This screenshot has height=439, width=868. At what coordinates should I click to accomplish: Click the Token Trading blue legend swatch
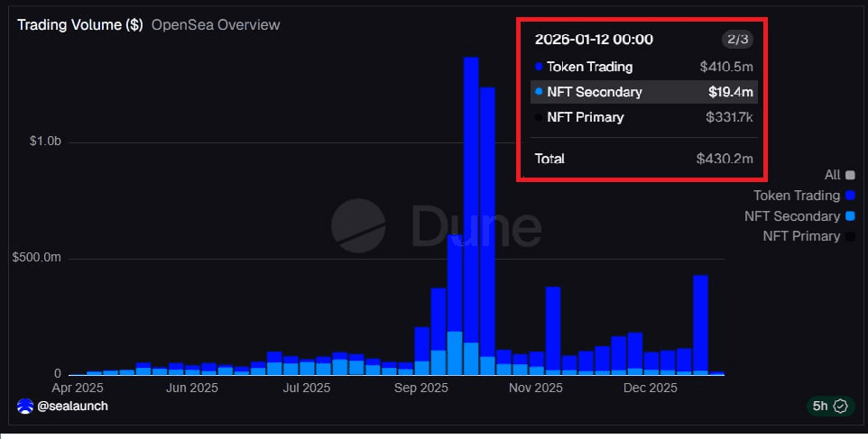[849, 196]
